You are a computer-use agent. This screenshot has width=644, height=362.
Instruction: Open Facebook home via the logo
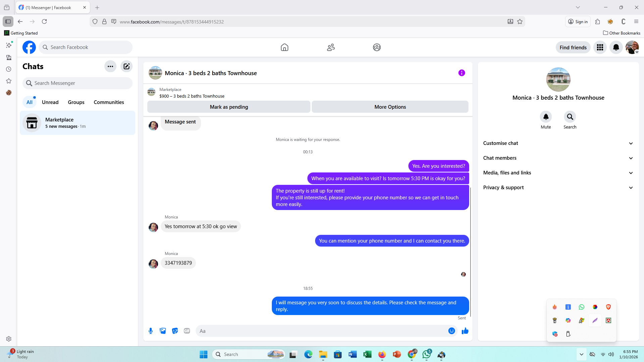click(29, 47)
